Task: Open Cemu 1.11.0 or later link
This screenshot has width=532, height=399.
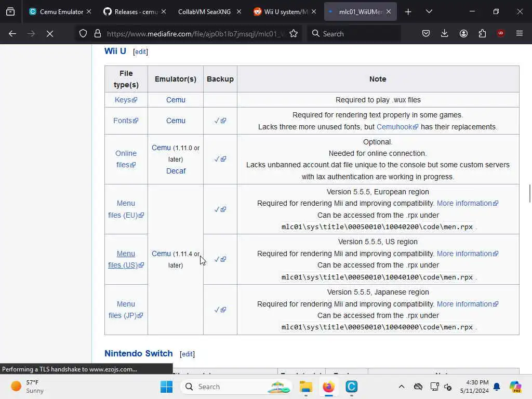Action: pyautogui.click(x=161, y=148)
